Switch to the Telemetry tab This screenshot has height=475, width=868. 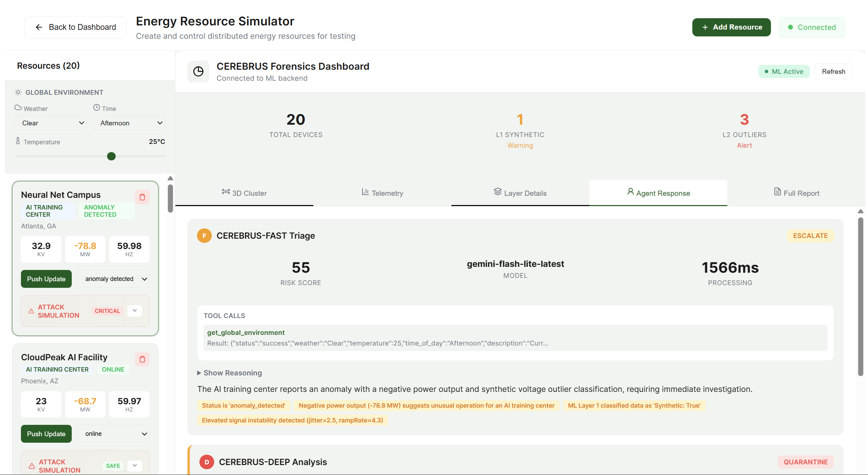pos(382,193)
